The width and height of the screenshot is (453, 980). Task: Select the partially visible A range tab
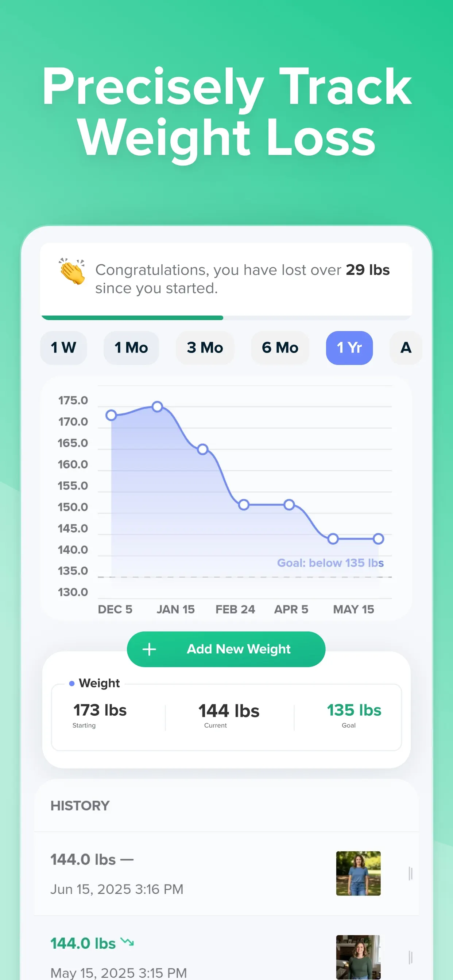tap(406, 348)
